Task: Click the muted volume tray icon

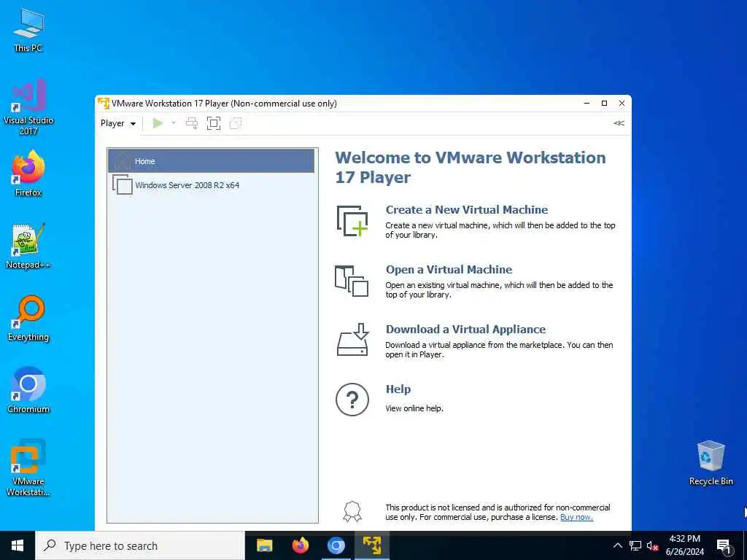Action: (x=652, y=545)
